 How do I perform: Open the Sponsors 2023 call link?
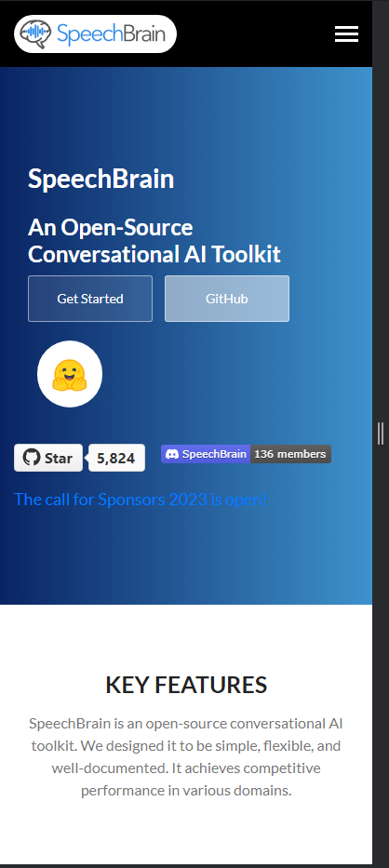coord(141,500)
